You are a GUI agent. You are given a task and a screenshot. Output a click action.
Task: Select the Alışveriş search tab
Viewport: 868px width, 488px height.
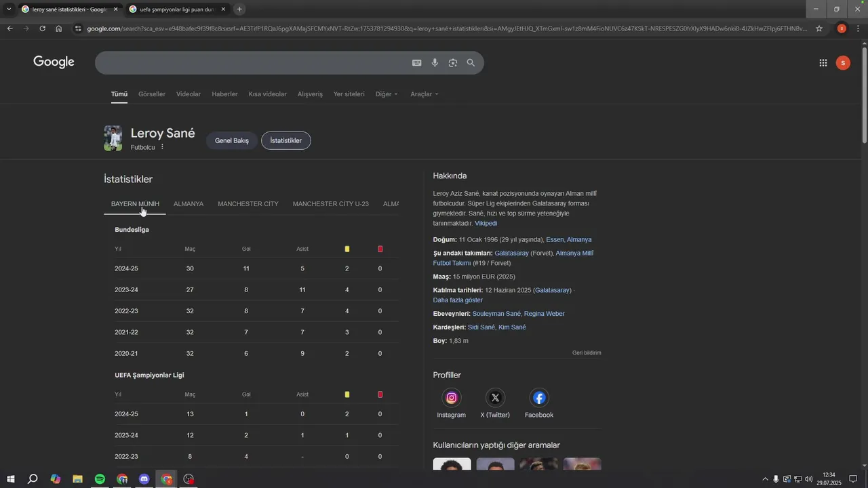[x=310, y=94]
